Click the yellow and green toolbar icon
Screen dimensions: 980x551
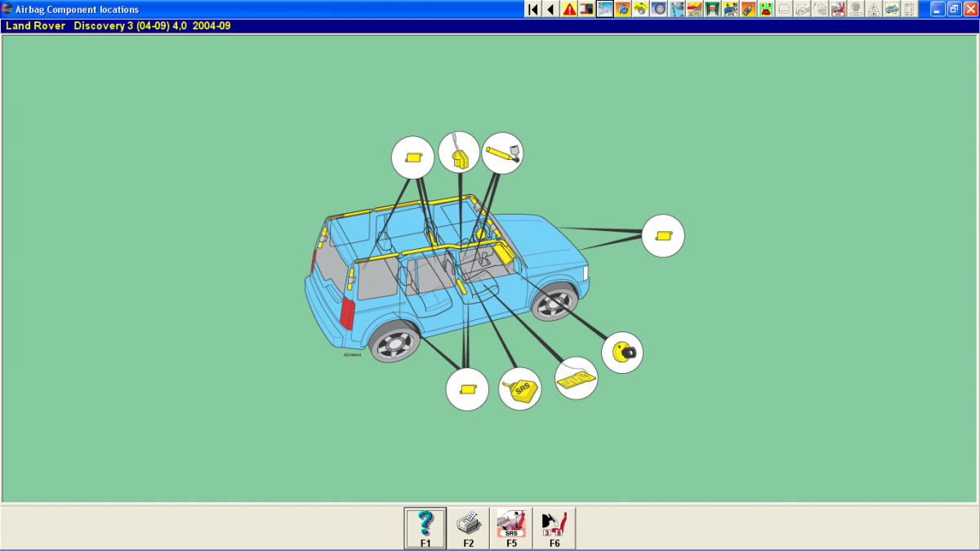[x=642, y=9]
